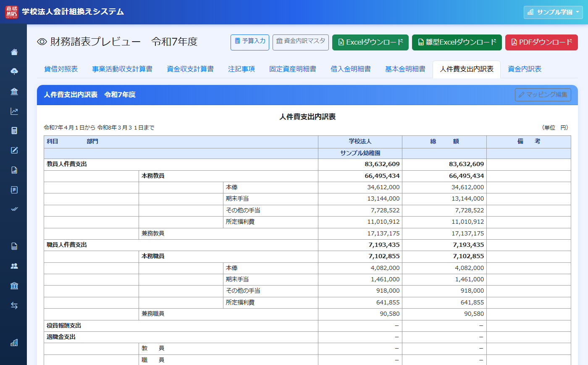Click 66,495,434 in the 総額 column

click(467, 176)
